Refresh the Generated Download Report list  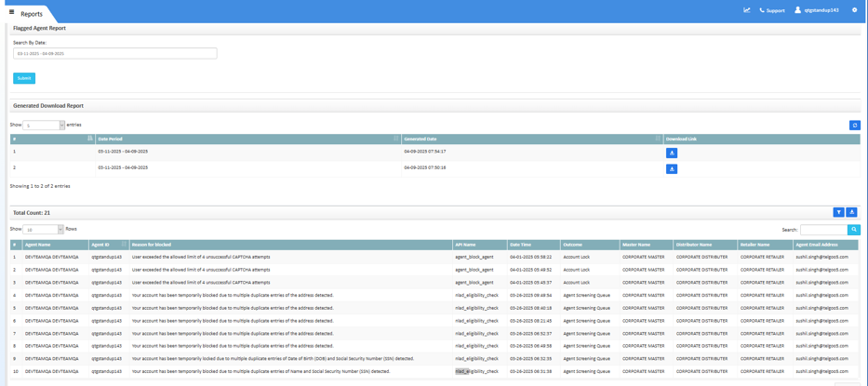854,125
